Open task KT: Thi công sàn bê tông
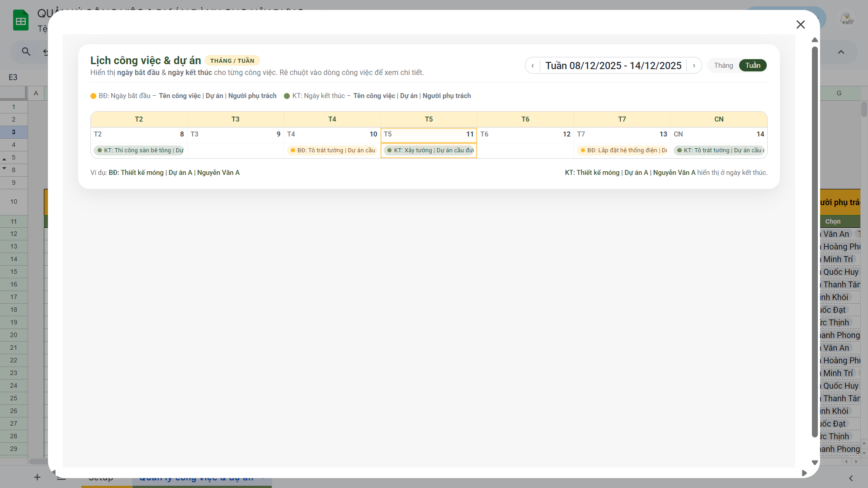 point(139,150)
